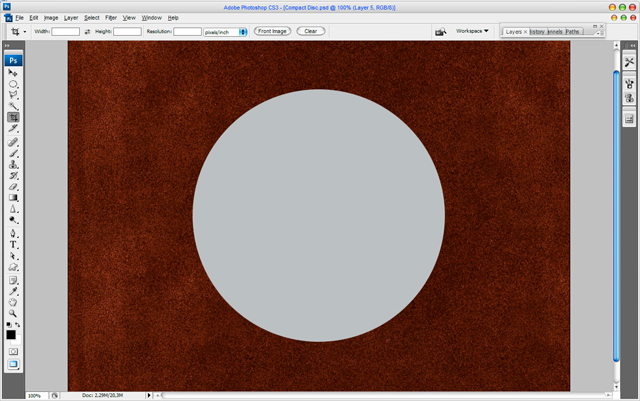Screen dimensions: 640x401
Task: Select the Magic Wand tool
Action: (x=13, y=106)
